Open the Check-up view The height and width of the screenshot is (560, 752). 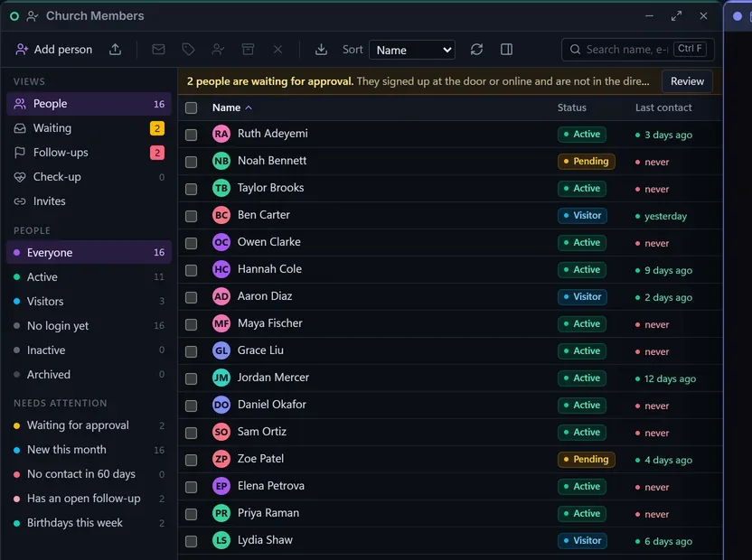[x=89, y=177]
